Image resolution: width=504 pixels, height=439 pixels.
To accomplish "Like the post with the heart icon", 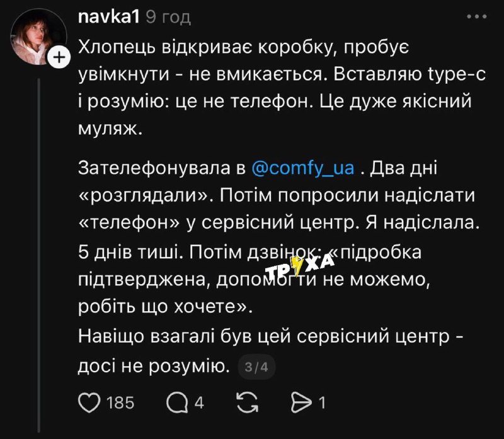I will click(91, 401).
